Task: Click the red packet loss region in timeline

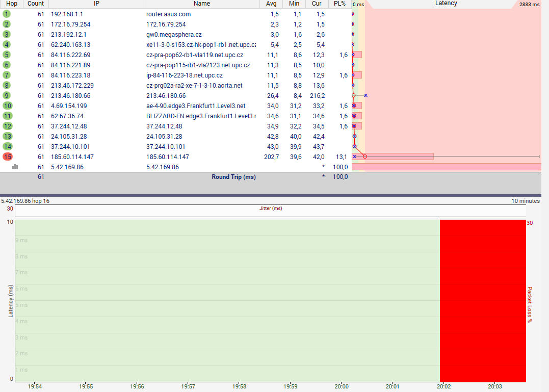Action: tap(483, 301)
